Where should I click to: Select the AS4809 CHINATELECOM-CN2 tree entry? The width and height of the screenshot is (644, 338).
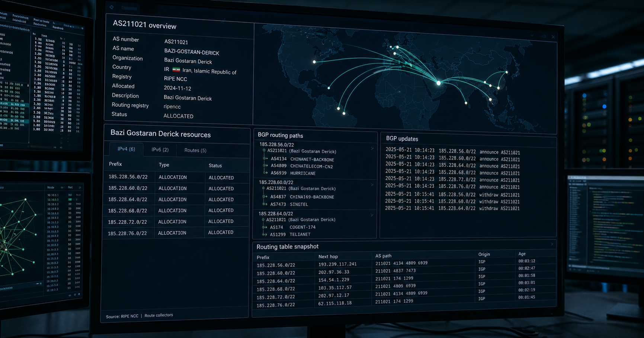(302, 166)
